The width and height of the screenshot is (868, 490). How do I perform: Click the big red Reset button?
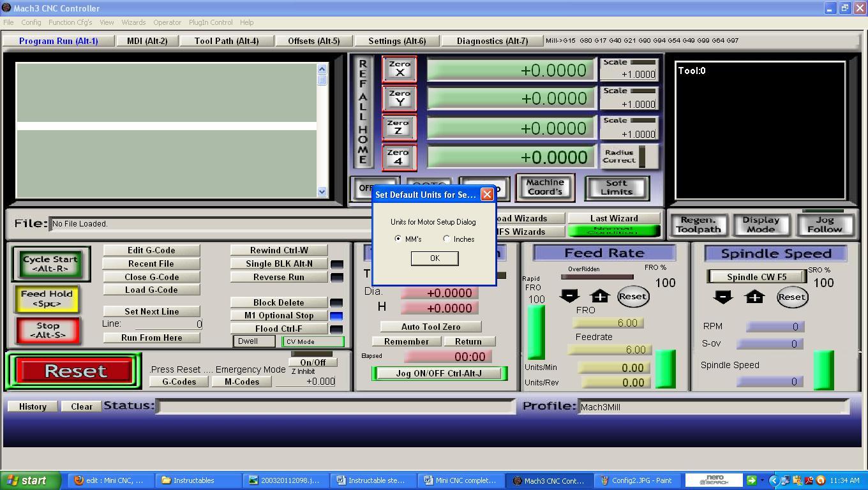pos(75,371)
